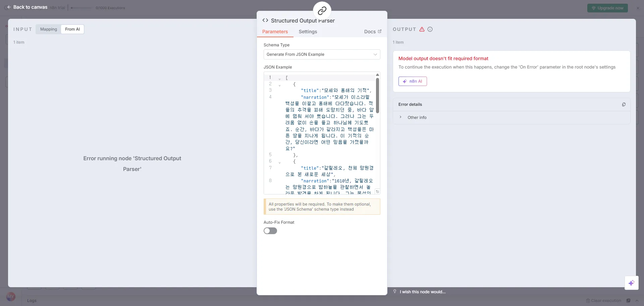The height and width of the screenshot is (306, 644).
Task: Click the warning triangle beside OUTPUT
Action: tap(421, 29)
